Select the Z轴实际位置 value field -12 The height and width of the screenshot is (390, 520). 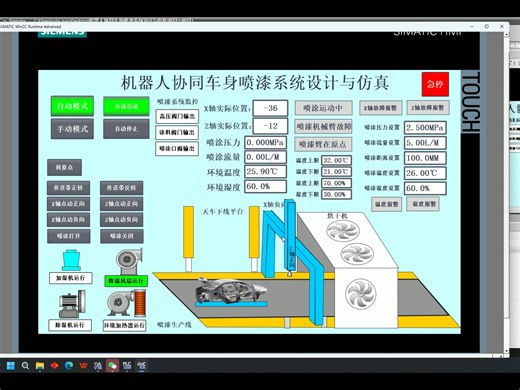click(x=270, y=126)
